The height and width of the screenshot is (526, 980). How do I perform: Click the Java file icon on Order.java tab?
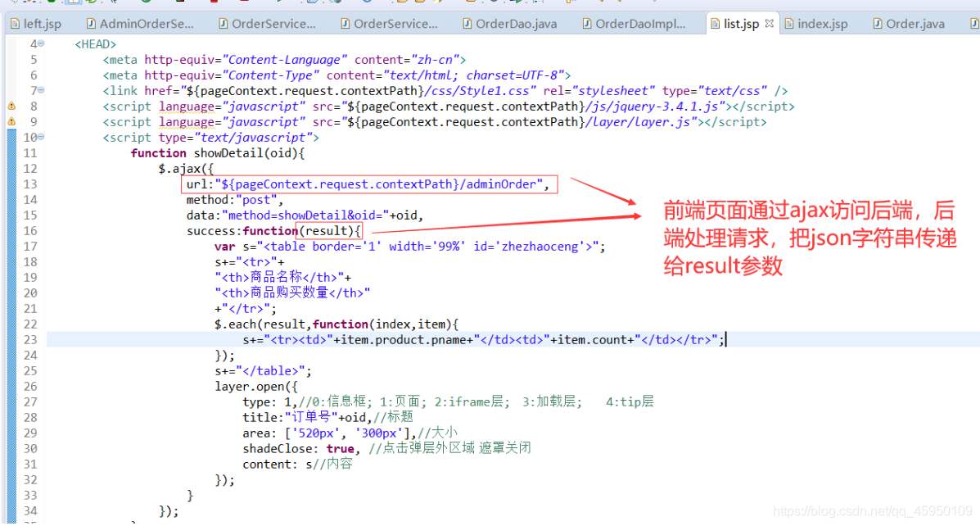[x=878, y=24]
